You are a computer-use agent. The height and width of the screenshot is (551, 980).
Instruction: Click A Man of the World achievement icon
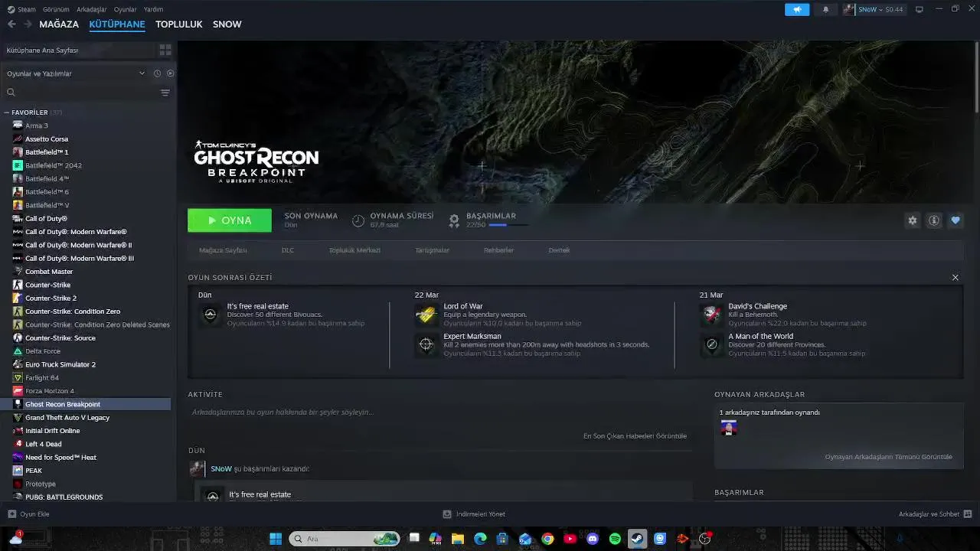[711, 344]
